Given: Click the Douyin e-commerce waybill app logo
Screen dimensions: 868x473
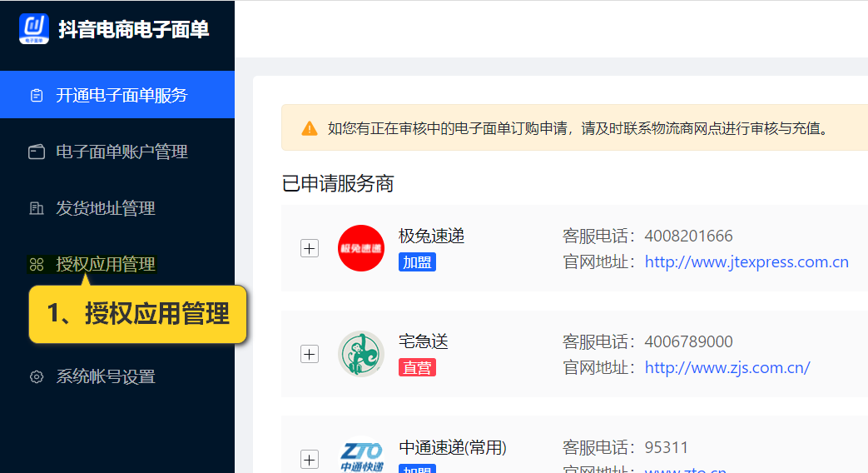Looking at the screenshot, I should tap(34, 28).
